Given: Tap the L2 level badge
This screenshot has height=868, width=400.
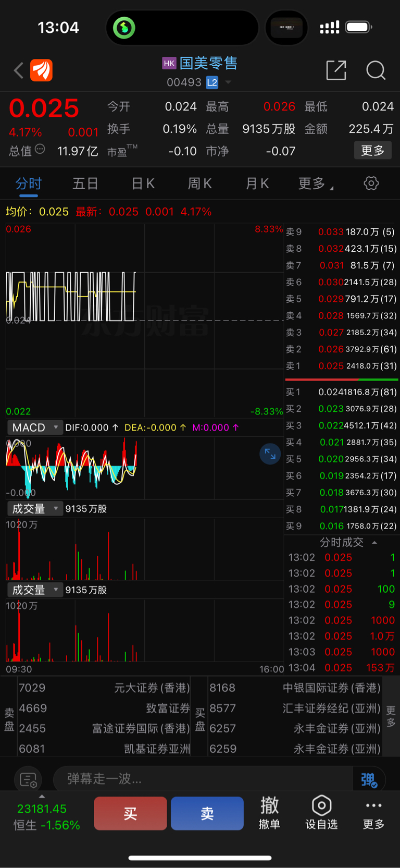Looking at the screenshot, I should [x=212, y=82].
